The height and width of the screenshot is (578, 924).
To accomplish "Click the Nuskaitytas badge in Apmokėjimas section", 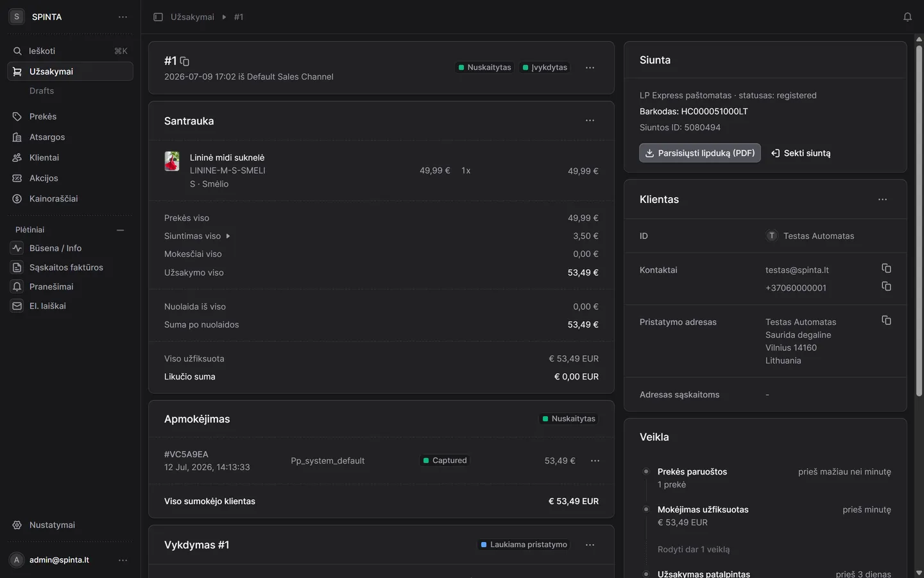I will (569, 419).
